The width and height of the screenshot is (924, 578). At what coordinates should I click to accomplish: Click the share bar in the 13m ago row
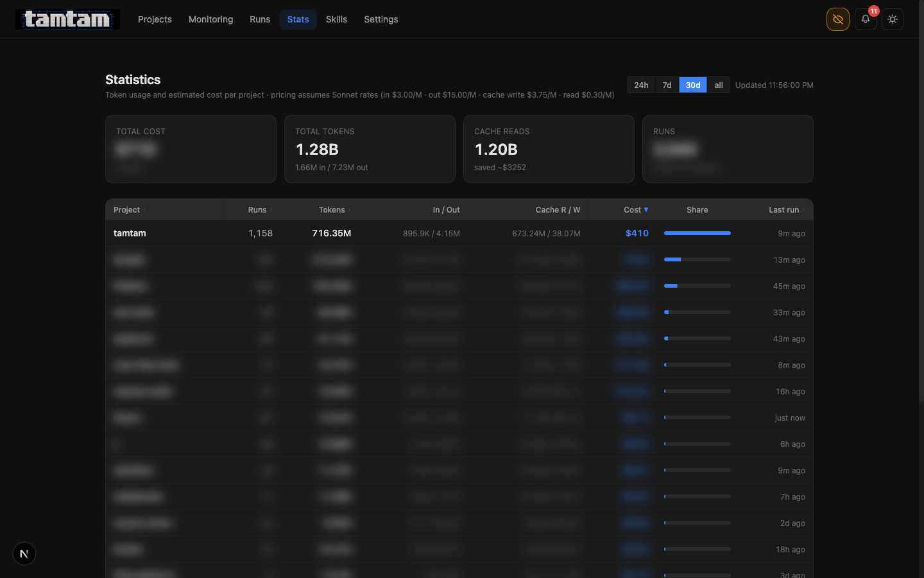pos(697,259)
